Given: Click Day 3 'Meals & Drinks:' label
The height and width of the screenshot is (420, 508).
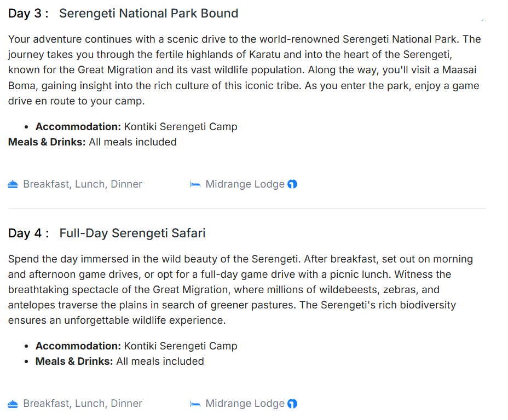Looking at the screenshot, I should pos(47,142).
